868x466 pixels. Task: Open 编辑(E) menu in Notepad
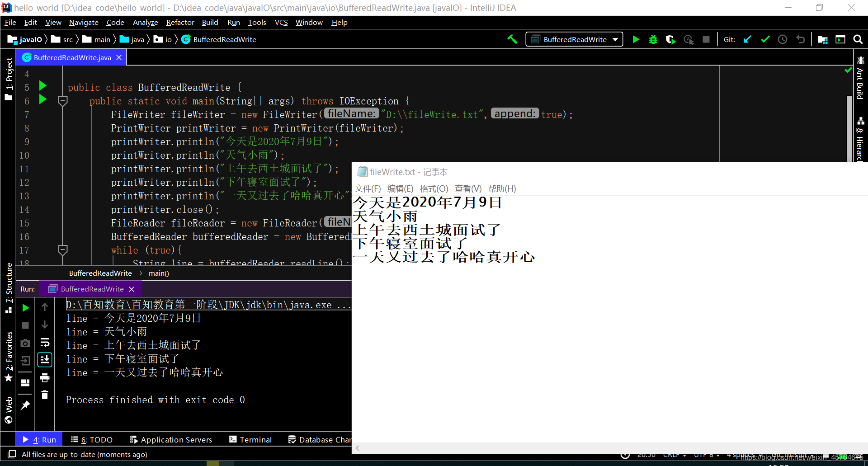400,188
